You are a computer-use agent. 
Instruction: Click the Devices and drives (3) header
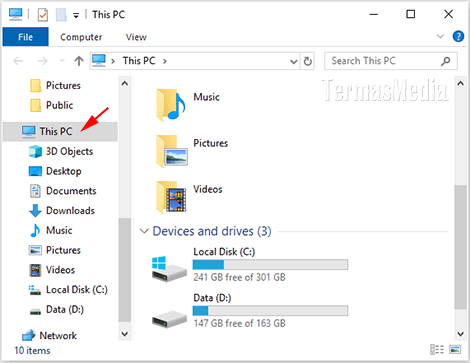(x=212, y=231)
